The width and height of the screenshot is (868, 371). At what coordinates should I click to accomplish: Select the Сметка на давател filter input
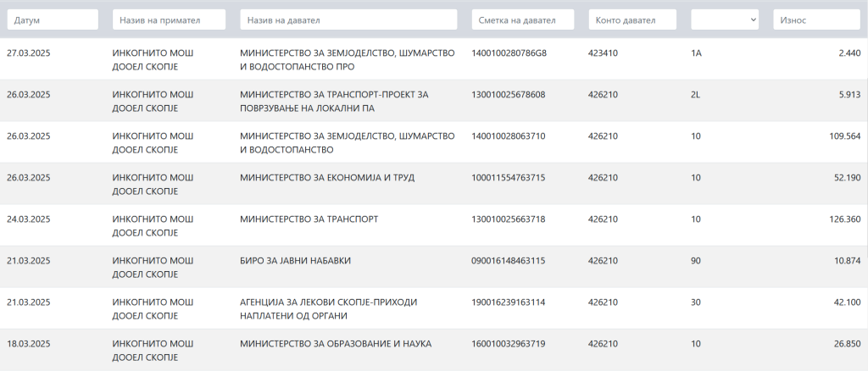[x=522, y=19]
